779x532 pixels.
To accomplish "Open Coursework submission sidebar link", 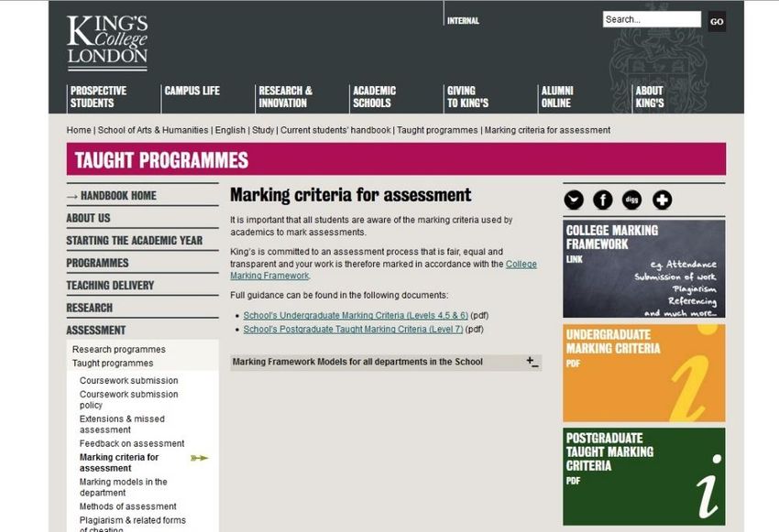I will [x=128, y=381].
